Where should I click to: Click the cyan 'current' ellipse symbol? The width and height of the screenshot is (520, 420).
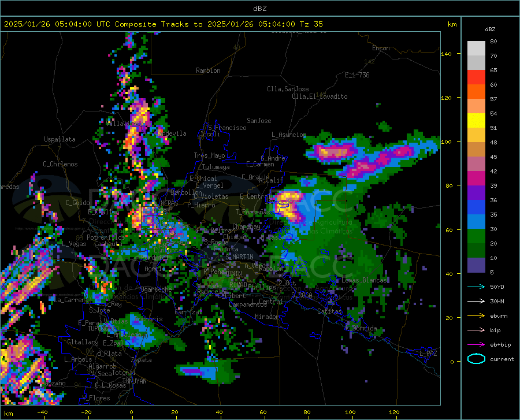(x=476, y=359)
